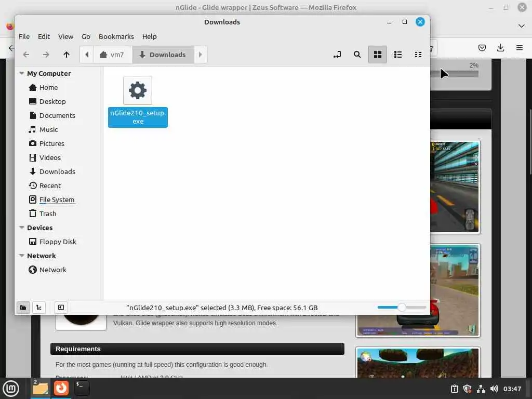Viewport: 532px width, 399px height.
Task: Click the Downloads breadcrumb button
Action: (x=163, y=55)
